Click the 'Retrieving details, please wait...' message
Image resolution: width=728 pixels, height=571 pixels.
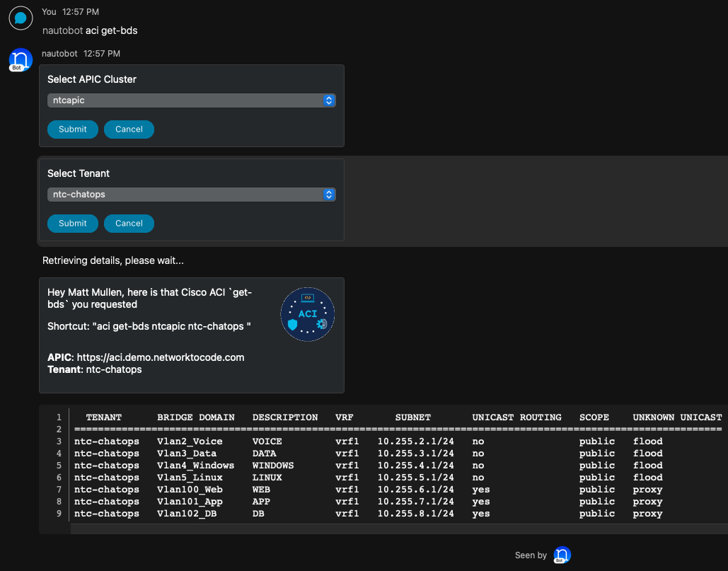click(x=112, y=260)
